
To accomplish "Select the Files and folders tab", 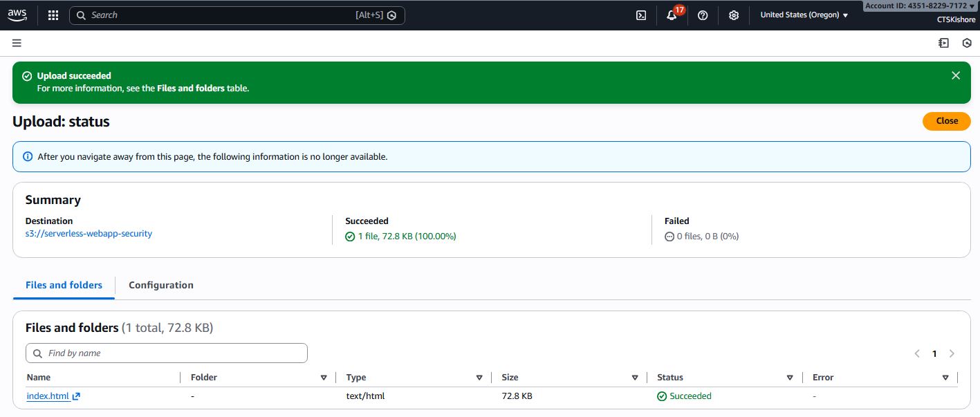I will pos(64,285).
